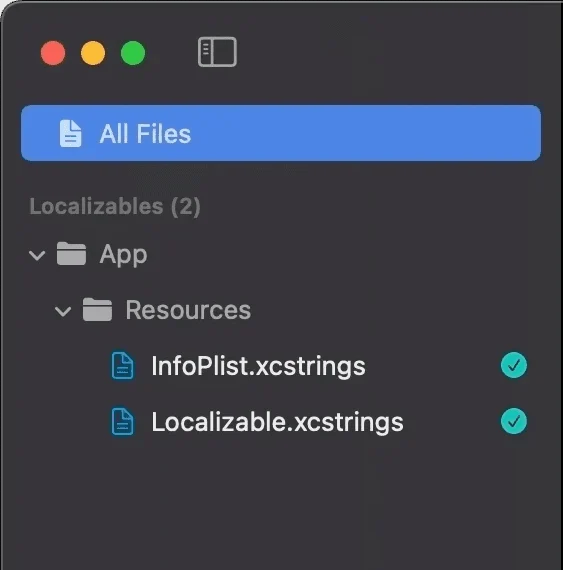The image size is (563, 570).
Task: Select the Resources folder label
Action: (188, 310)
